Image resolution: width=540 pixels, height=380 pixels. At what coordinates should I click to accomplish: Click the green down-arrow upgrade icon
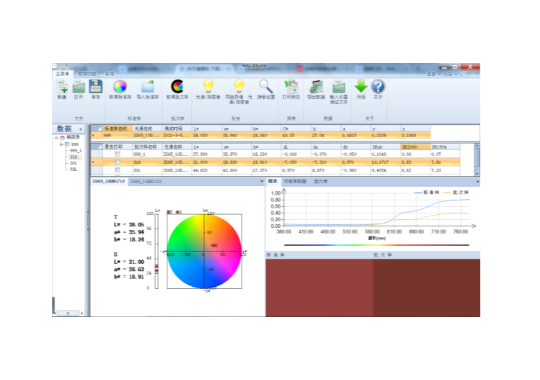point(361,86)
